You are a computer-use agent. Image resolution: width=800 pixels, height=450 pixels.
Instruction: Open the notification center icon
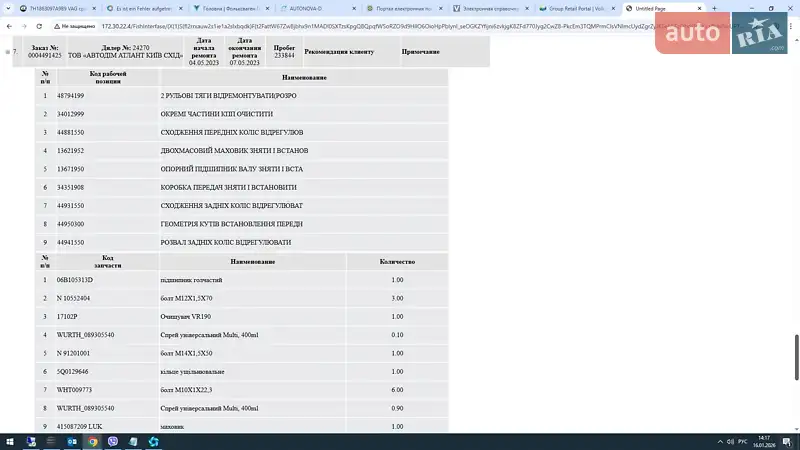[x=787, y=442]
